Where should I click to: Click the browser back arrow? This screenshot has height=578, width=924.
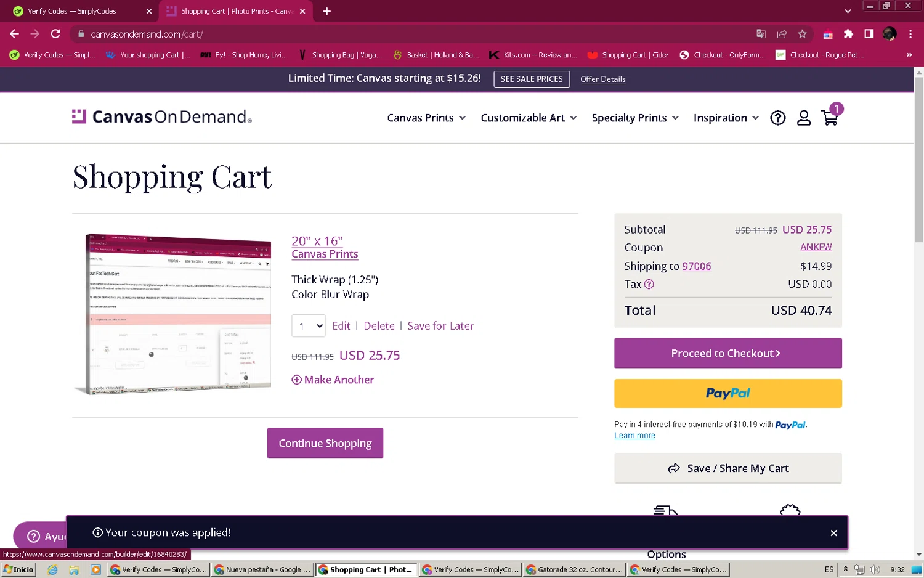tap(14, 34)
